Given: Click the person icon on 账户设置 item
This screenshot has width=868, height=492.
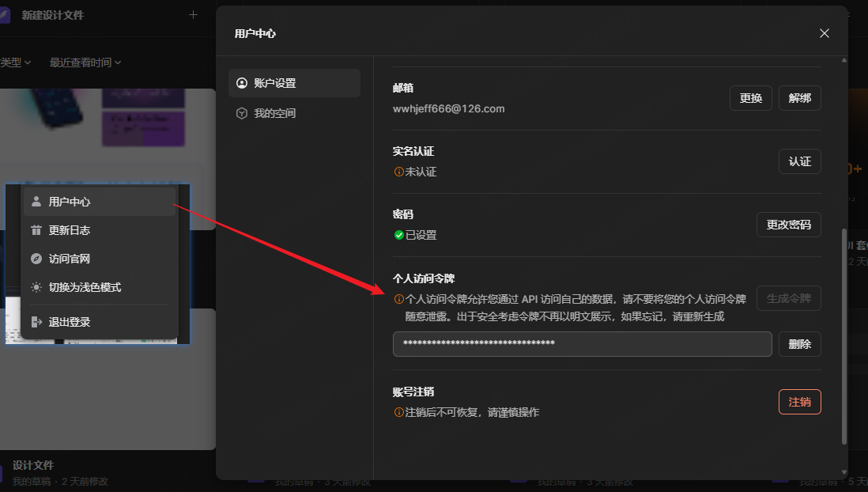Looking at the screenshot, I should pyautogui.click(x=242, y=83).
